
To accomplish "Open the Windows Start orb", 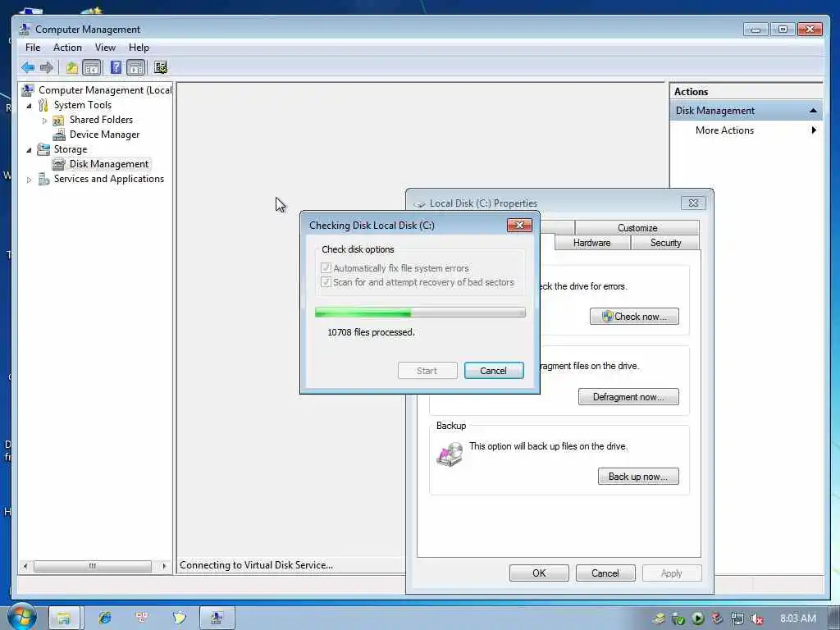I will [21, 617].
